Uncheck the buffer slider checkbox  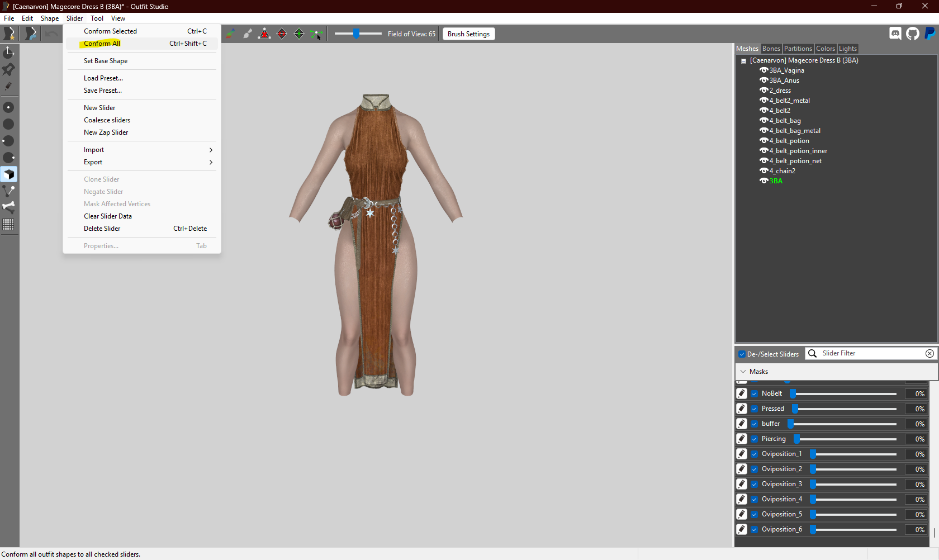pos(755,424)
